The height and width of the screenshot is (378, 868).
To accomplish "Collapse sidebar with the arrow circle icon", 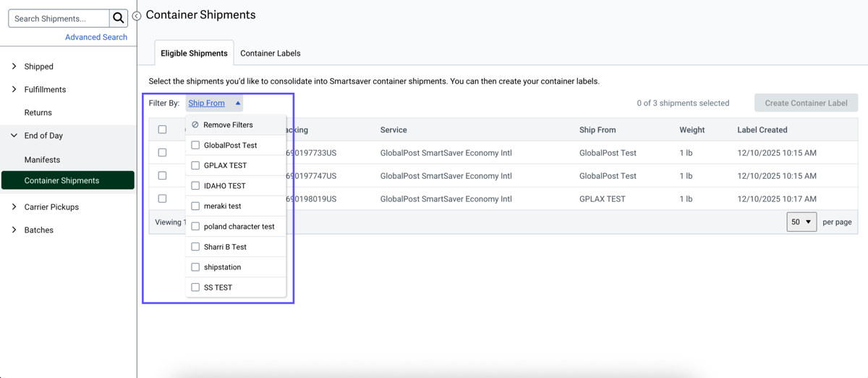I will (x=137, y=16).
